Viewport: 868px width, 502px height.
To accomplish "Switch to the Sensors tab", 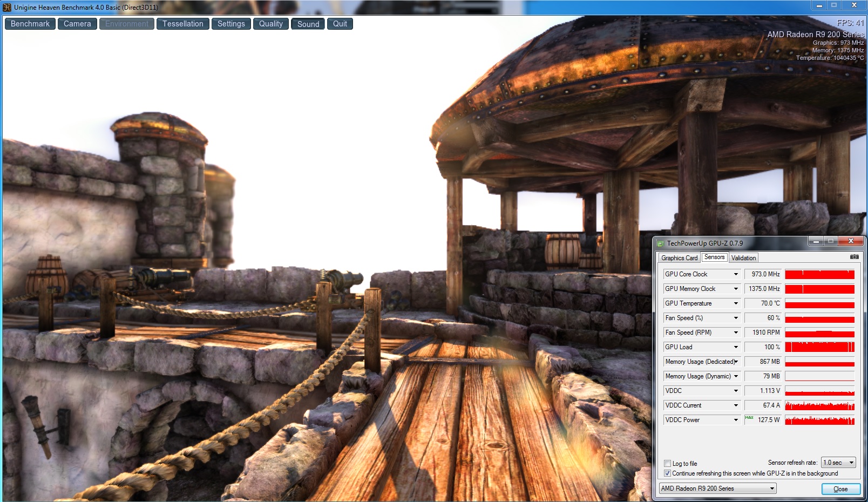I will tap(715, 257).
